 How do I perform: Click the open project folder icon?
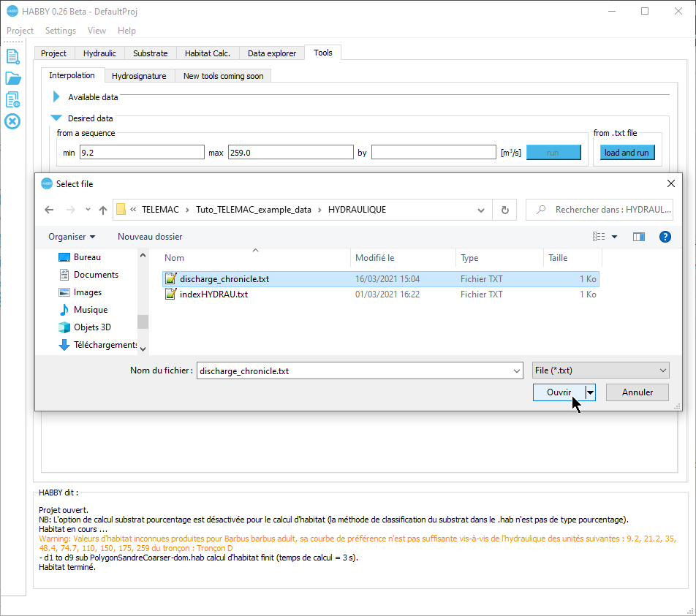pos(12,78)
